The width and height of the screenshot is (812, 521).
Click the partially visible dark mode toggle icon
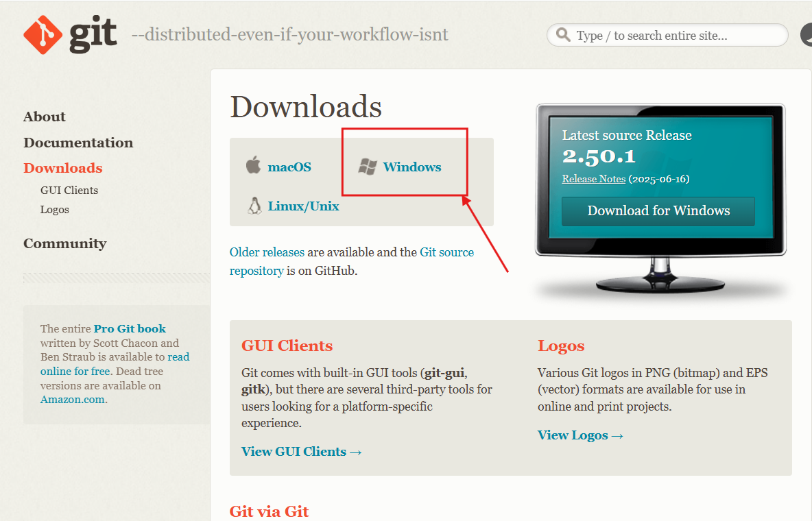coord(807,35)
